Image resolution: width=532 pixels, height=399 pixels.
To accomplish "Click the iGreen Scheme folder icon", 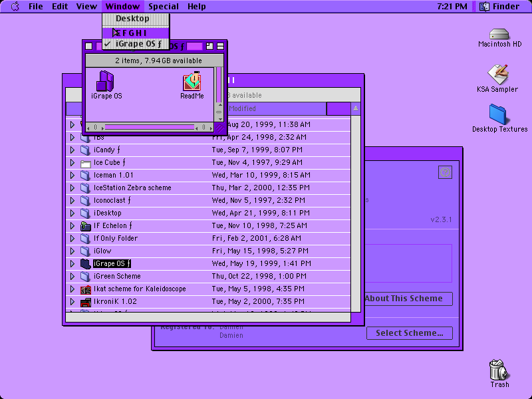I will pyautogui.click(x=85, y=276).
